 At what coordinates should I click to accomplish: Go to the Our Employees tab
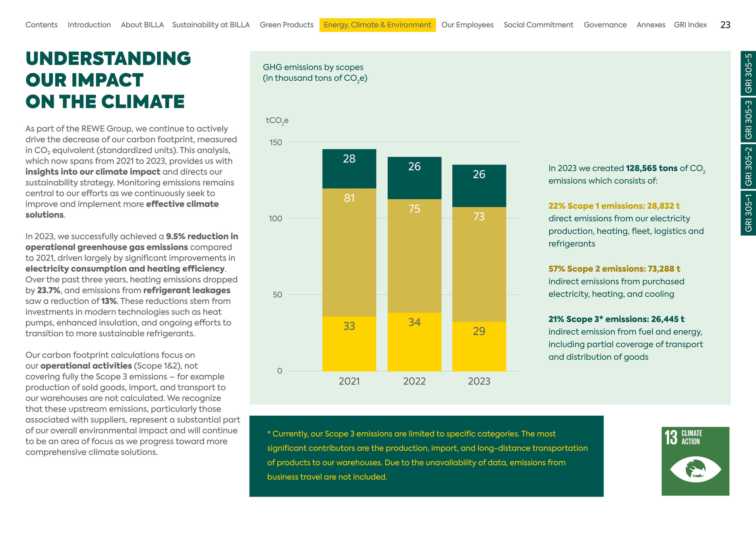coord(468,25)
